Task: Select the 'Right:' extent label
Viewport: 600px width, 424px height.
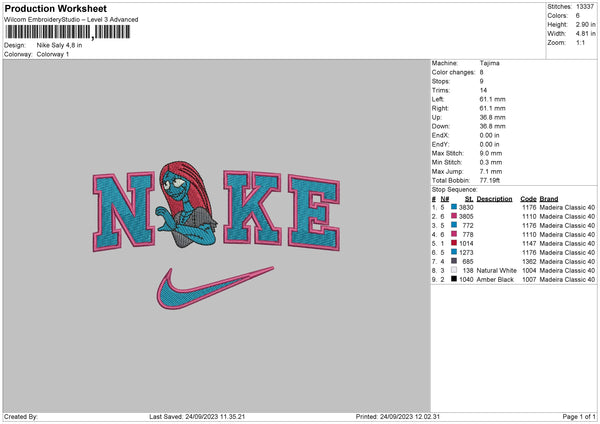Action: pos(440,108)
